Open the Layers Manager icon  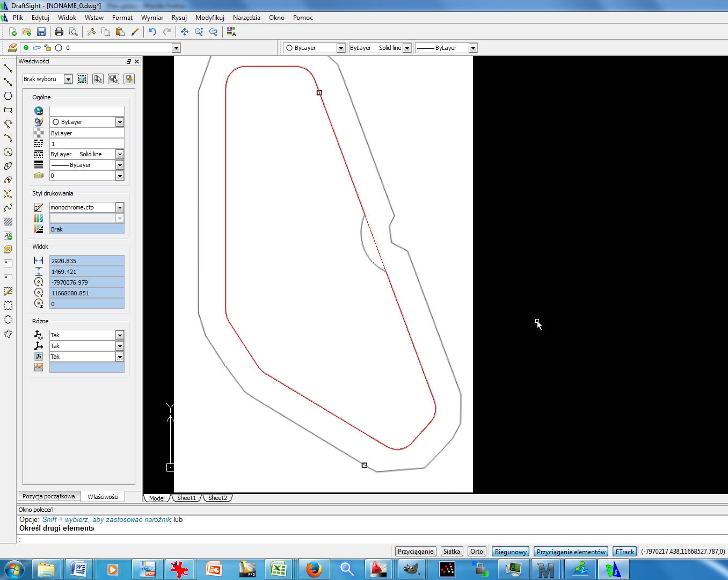point(12,48)
